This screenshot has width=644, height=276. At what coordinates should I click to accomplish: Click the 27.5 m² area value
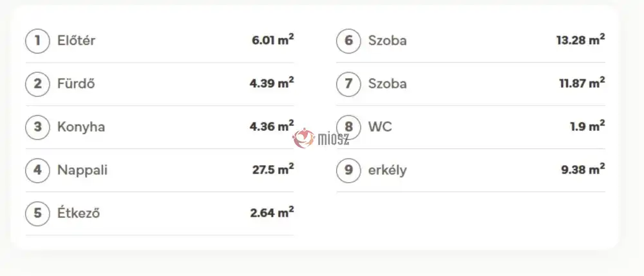click(273, 169)
